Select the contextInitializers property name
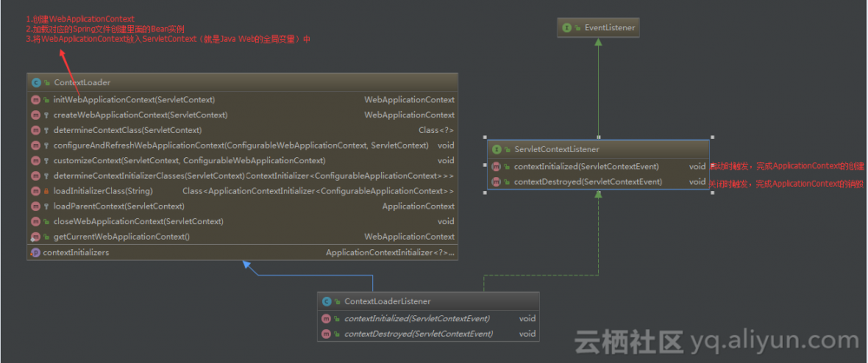 tap(76, 252)
